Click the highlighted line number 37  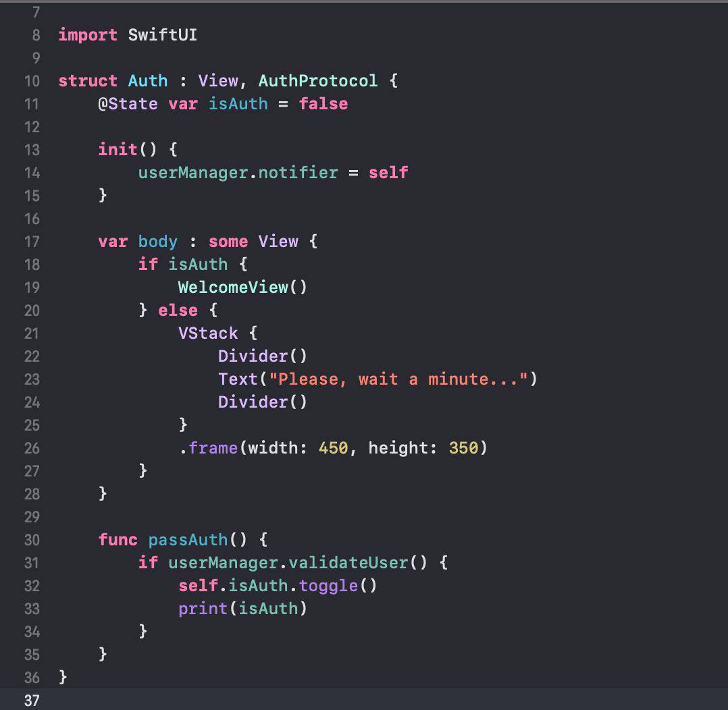32,701
